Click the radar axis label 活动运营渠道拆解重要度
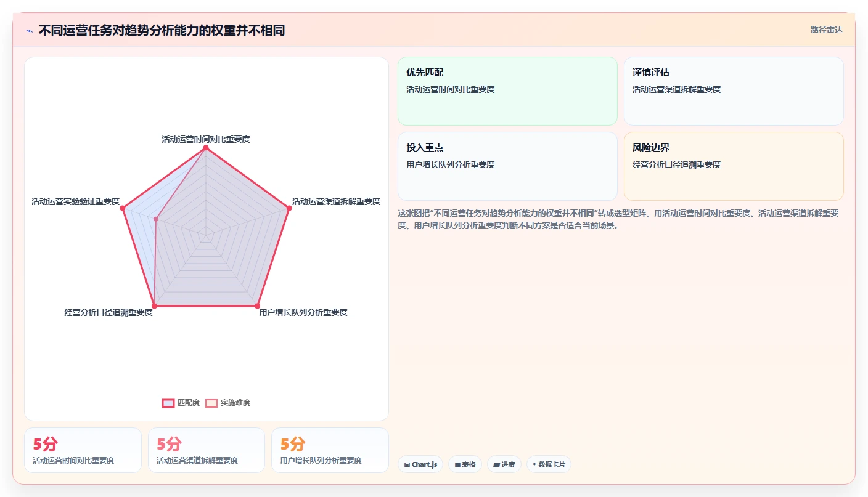Viewport: 868px width, 497px height. tap(336, 201)
